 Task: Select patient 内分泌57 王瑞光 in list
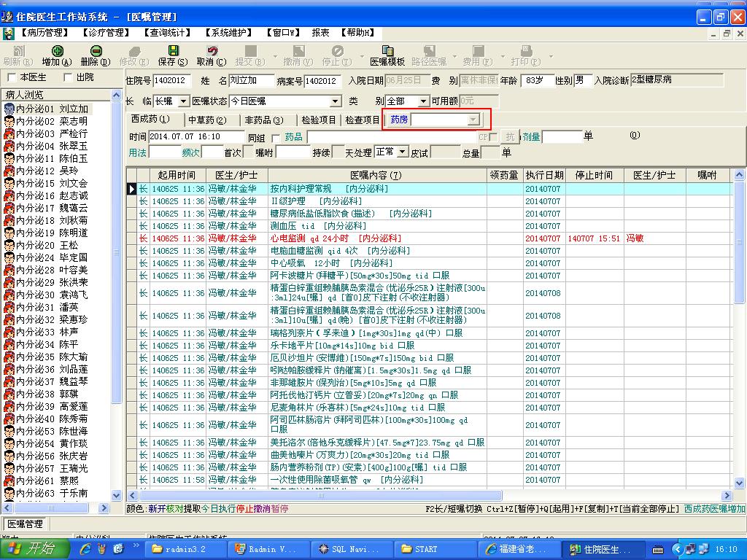(47, 468)
